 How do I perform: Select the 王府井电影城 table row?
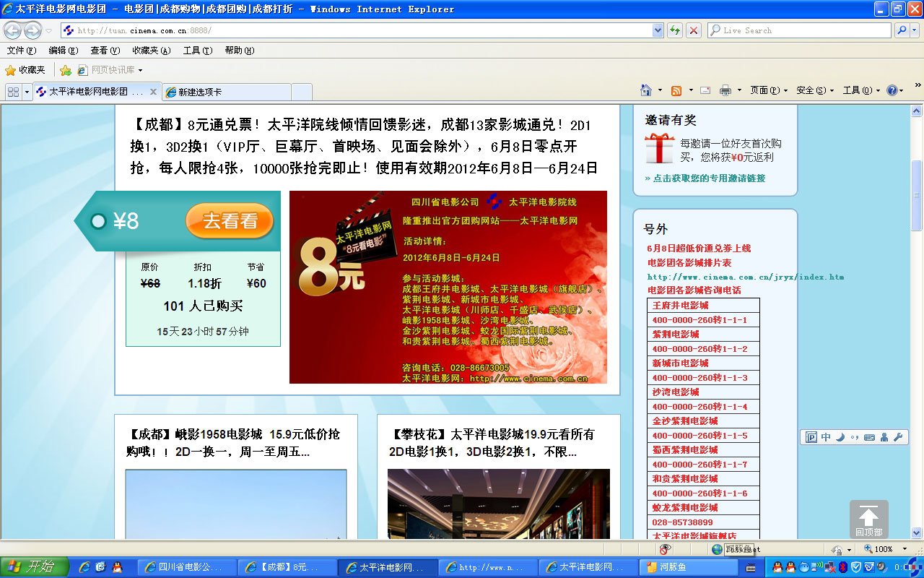click(x=703, y=306)
